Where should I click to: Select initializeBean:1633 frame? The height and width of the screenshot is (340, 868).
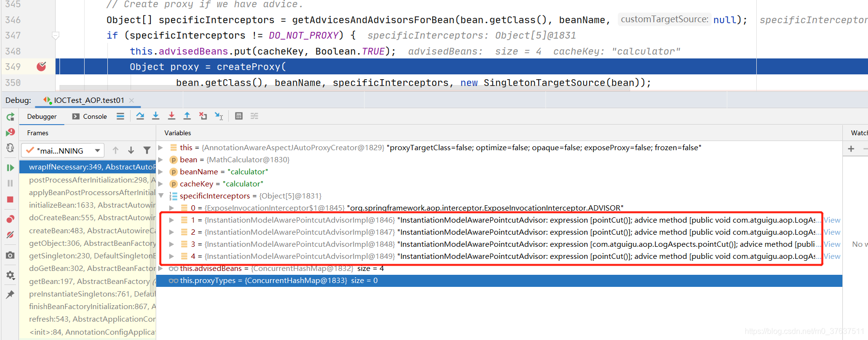pyautogui.click(x=88, y=205)
